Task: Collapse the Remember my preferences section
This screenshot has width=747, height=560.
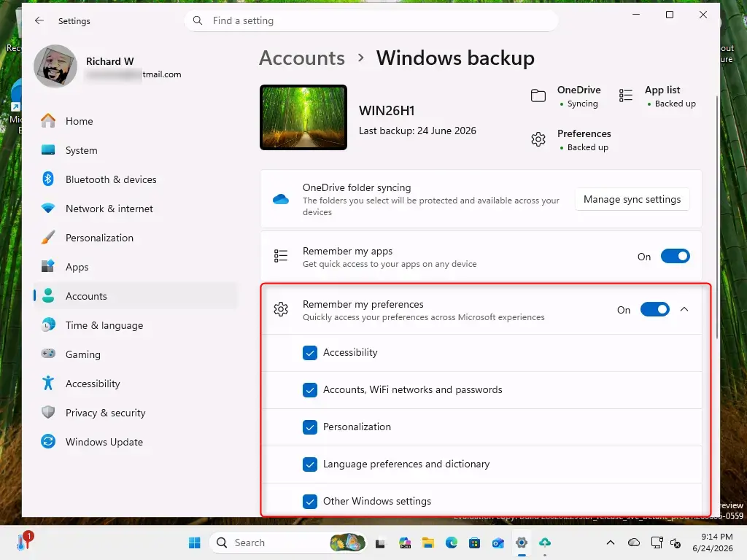Action: (x=684, y=309)
